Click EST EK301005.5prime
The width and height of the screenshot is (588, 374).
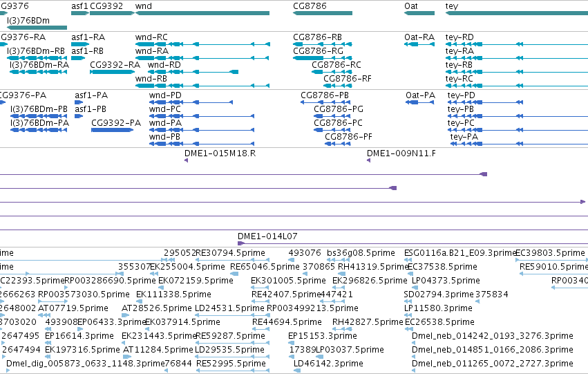[x=288, y=281]
